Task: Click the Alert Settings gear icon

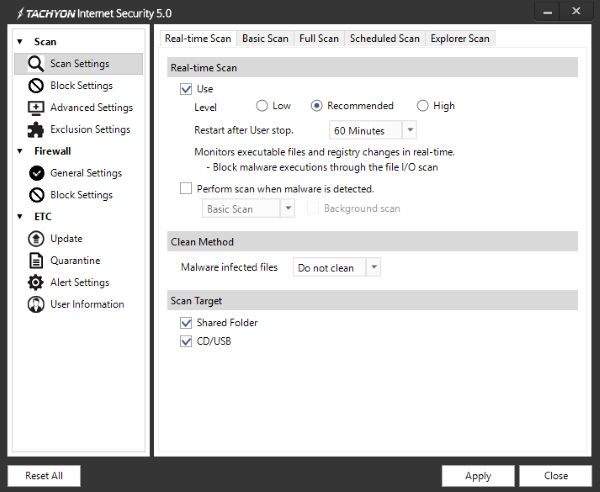Action: [x=36, y=282]
